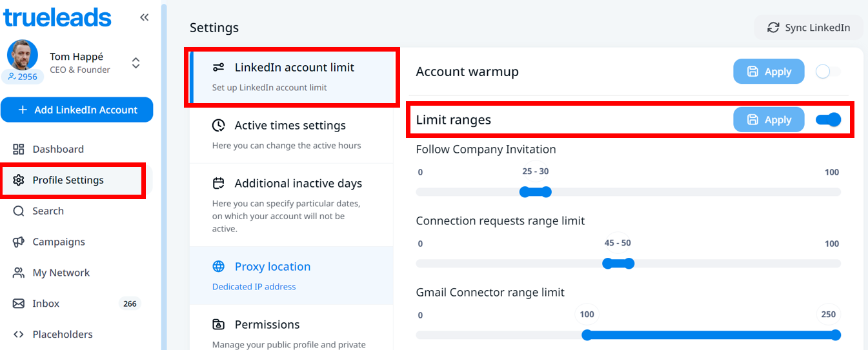Click the Sync LinkedIn button
The image size is (868, 350).
pos(808,28)
